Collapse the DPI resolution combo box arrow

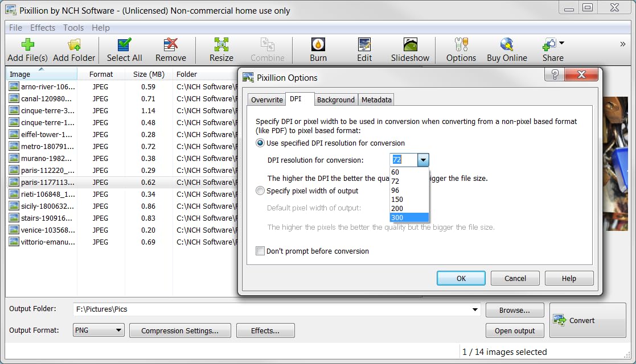click(x=422, y=160)
